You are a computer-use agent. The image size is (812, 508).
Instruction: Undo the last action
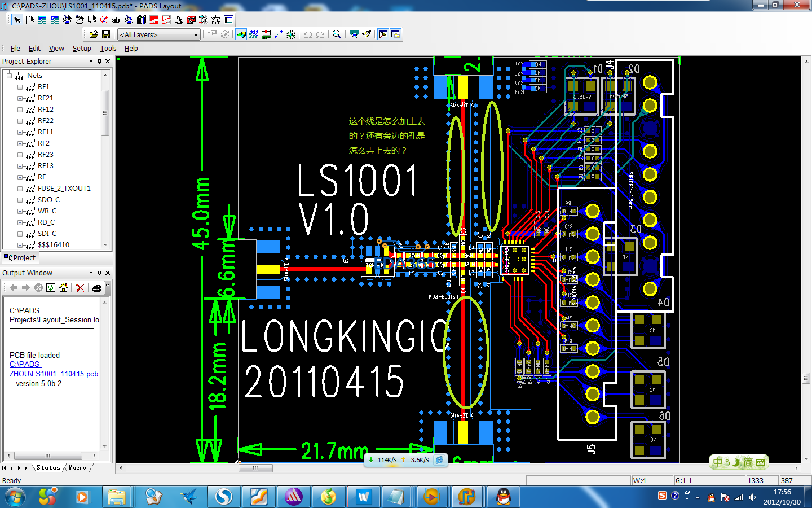tap(307, 34)
